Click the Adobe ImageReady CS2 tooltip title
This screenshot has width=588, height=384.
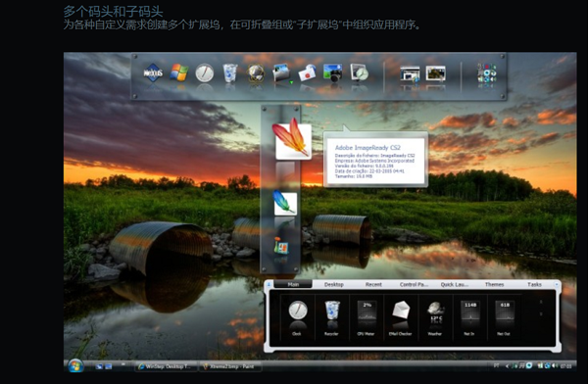[367, 147]
